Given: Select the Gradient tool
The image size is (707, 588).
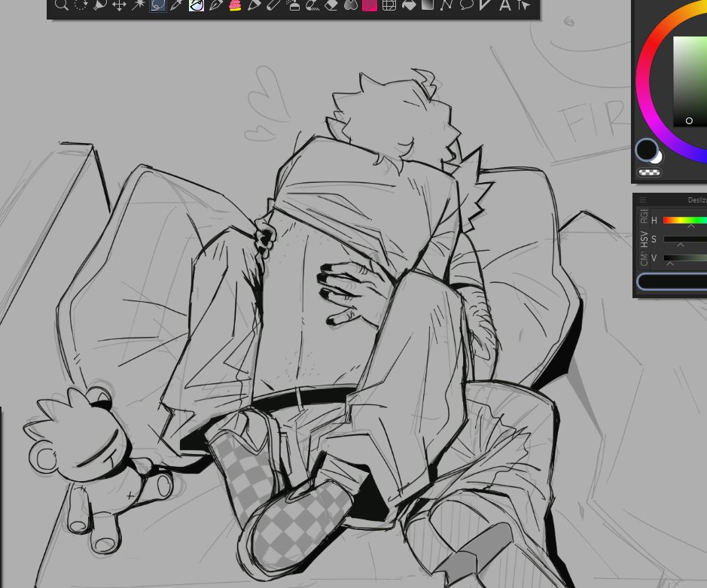Looking at the screenshot, I should (x=428, y=5).
